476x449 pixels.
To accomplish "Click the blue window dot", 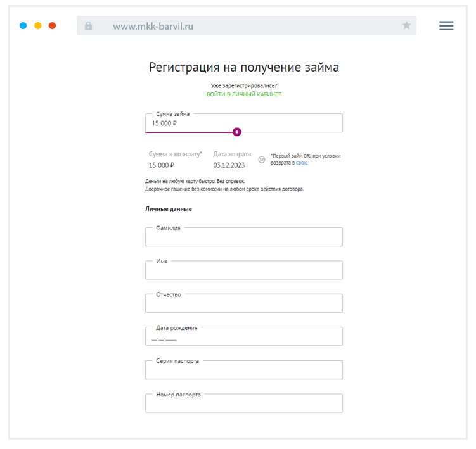I will click(x=23, y=26).
